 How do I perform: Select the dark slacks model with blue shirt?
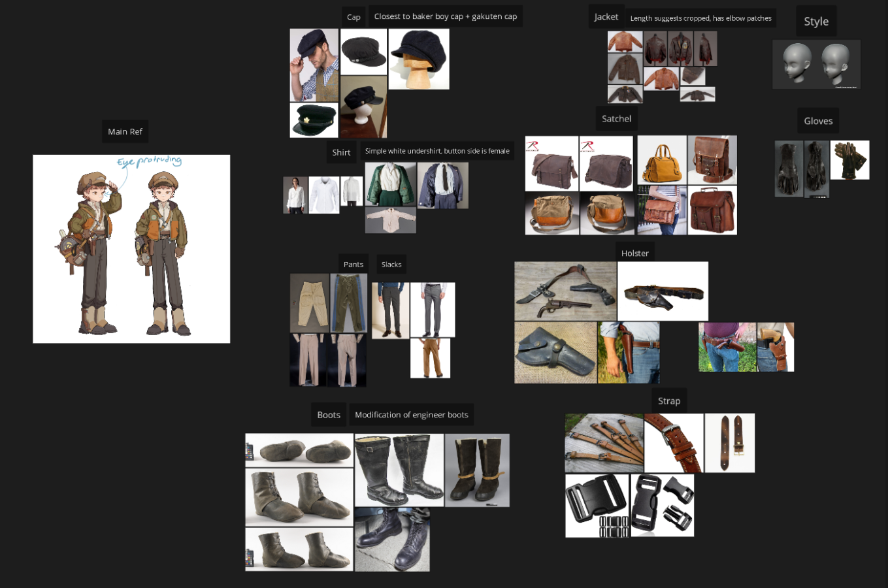coord(391,310)
